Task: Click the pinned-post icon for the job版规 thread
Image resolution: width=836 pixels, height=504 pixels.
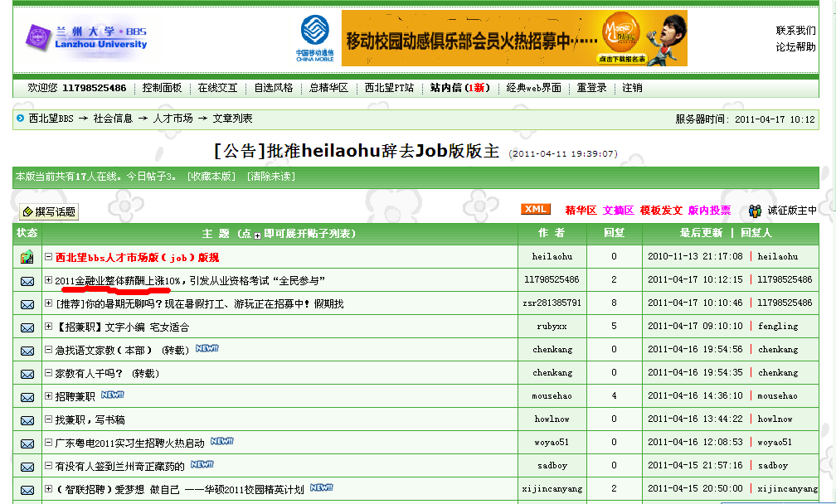Action: click(27, 257)
